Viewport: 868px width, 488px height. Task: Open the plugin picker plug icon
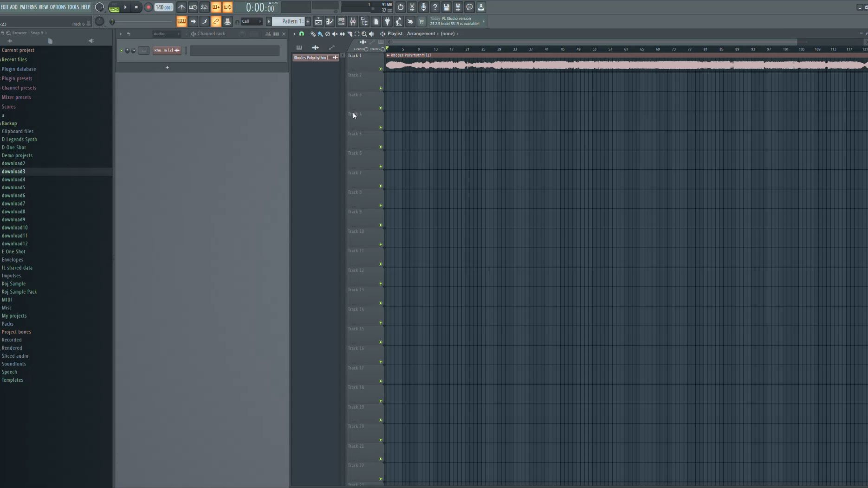387,21
